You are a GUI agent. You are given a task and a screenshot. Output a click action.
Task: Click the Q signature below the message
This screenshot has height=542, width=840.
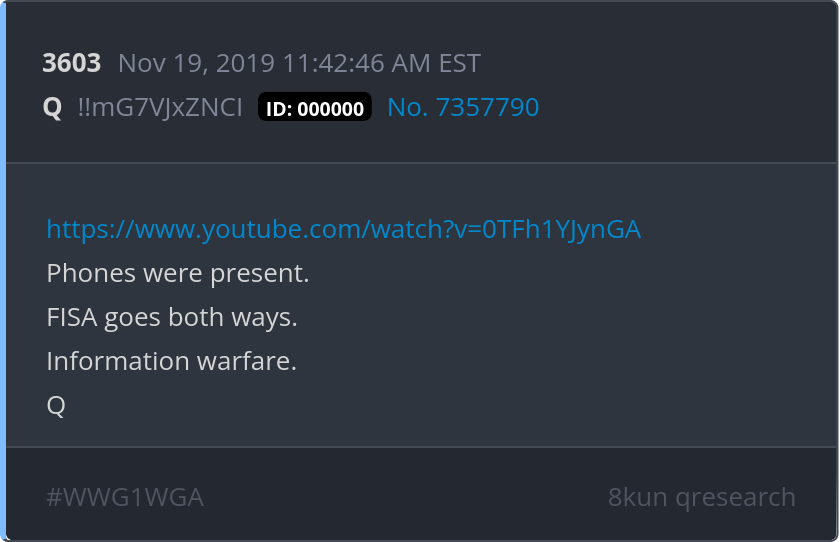[56, 405]
